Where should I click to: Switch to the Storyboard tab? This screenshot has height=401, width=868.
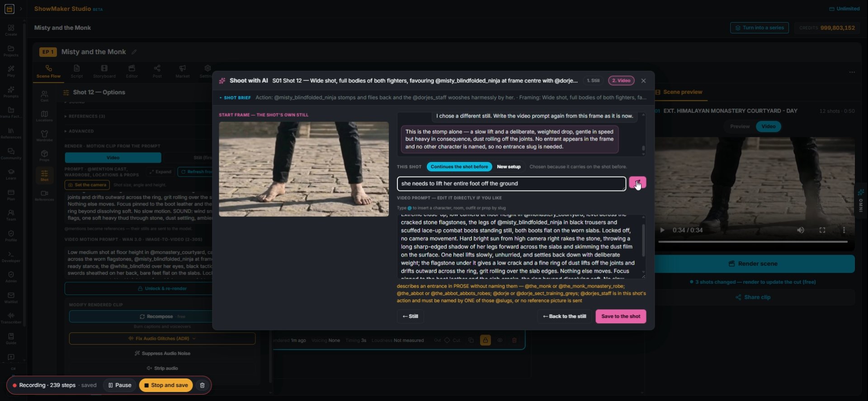coord(104,71)
